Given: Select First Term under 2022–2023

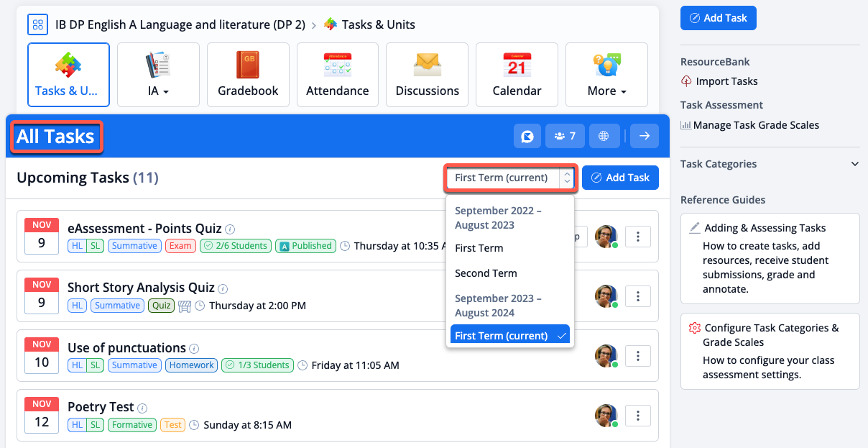Looking at the screenshot, I should click(479, 248).
